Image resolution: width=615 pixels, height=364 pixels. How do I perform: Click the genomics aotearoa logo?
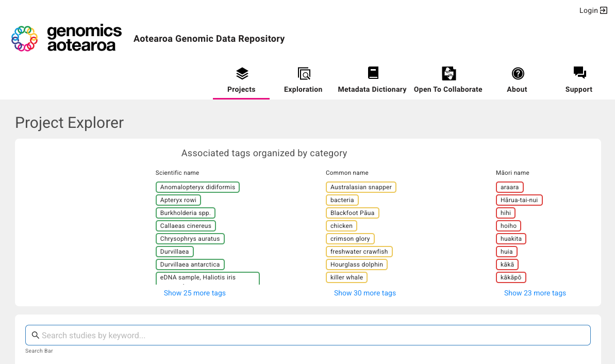click(x=67, y=38)
